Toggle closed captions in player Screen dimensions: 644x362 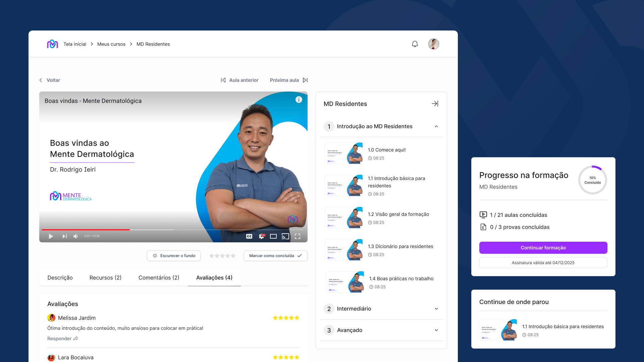tap(249, 236)
